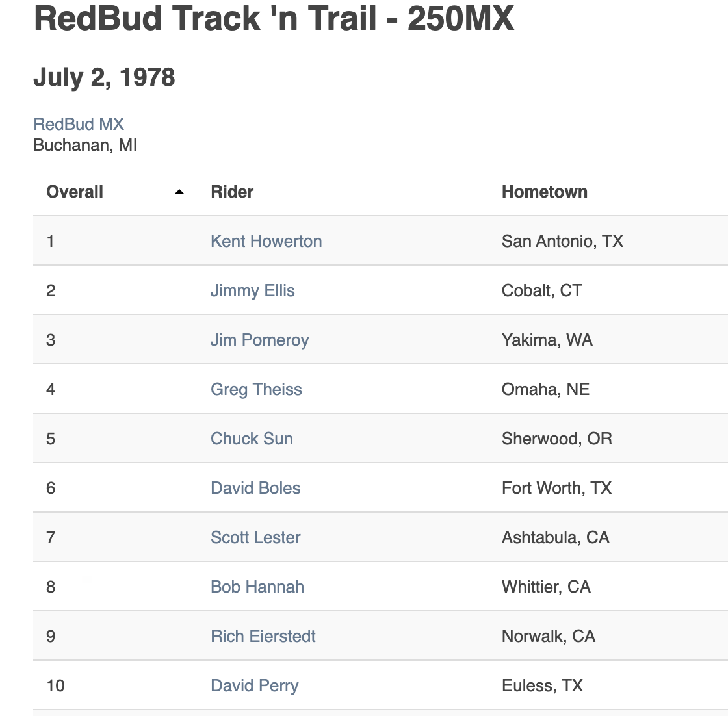
Task: Click the ascending sort arrow icon
Action: pyautogui.click(x=179, y=192)
